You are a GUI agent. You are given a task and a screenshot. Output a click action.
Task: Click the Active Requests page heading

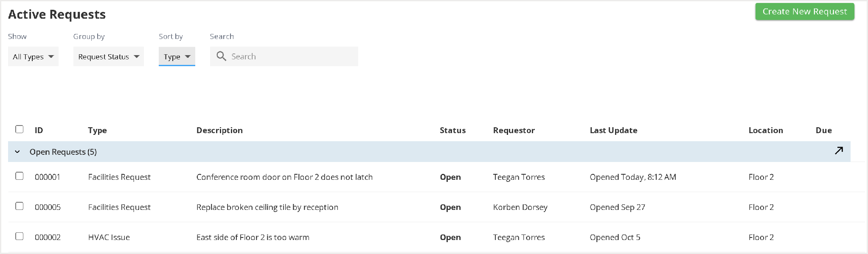point(57,14)
